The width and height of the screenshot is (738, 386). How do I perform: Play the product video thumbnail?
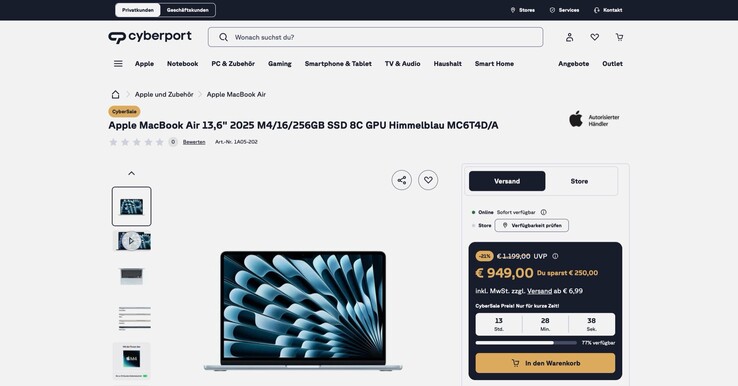tap(131, 241)
